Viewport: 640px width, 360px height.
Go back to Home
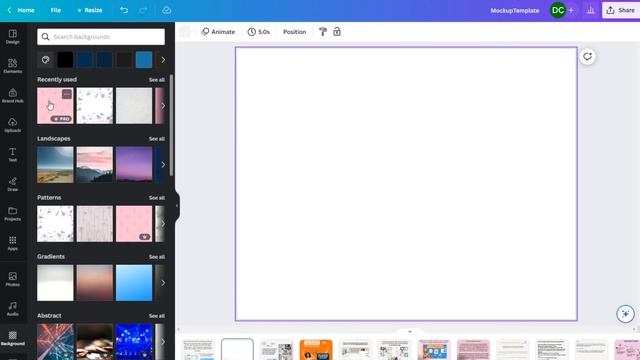(21, 10)
